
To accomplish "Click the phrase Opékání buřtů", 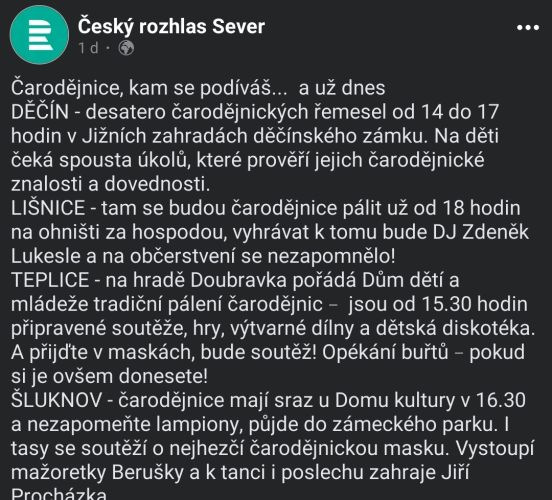I will [385, 352].
